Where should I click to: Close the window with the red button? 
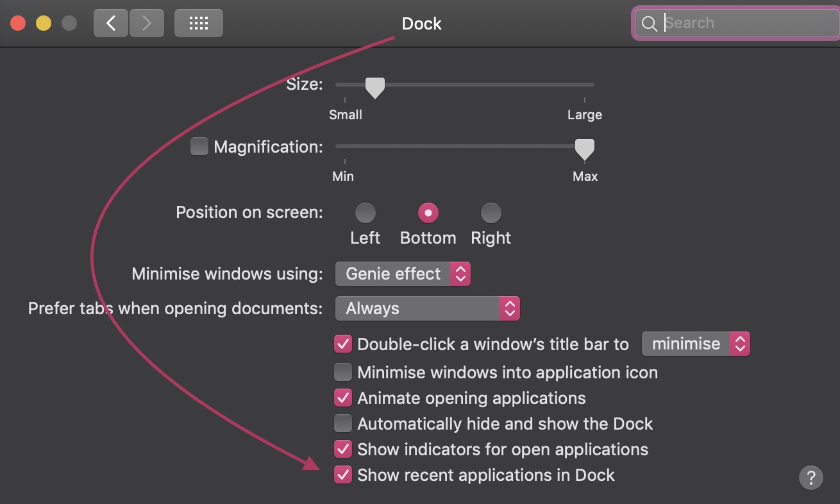[18, 23]
